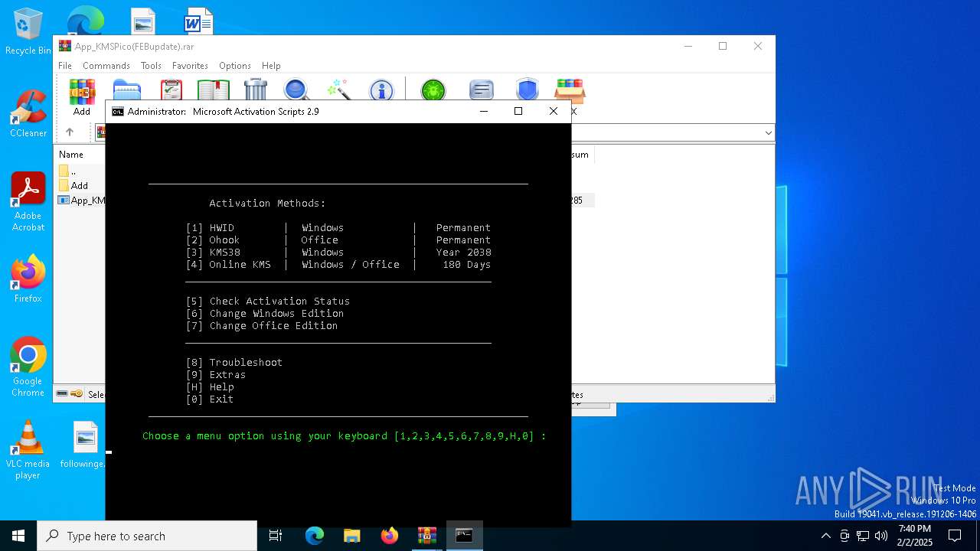Screen dimensions: 980x551
Task: Click WinRAR Wizard wand icon
Action: click(338, 90)
